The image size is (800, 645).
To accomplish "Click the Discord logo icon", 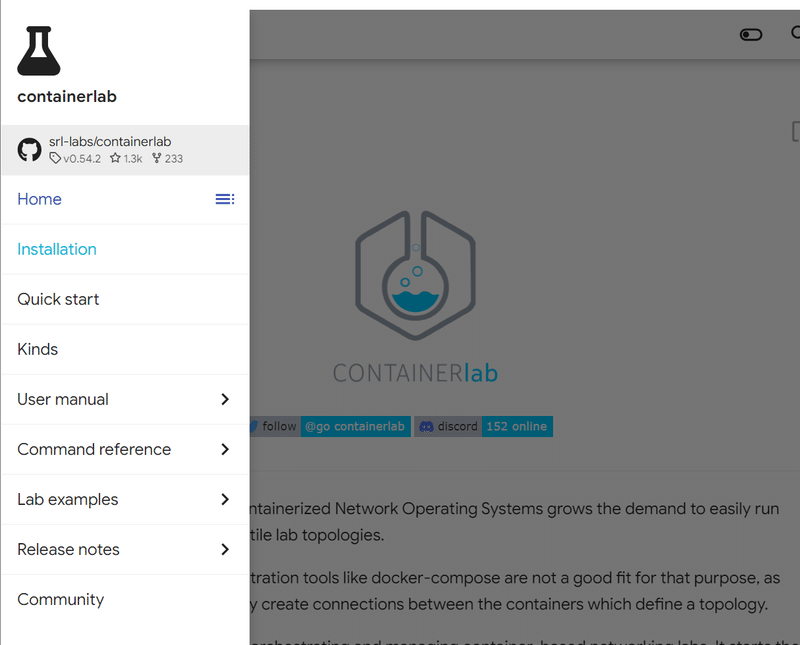I will point(427,426).
